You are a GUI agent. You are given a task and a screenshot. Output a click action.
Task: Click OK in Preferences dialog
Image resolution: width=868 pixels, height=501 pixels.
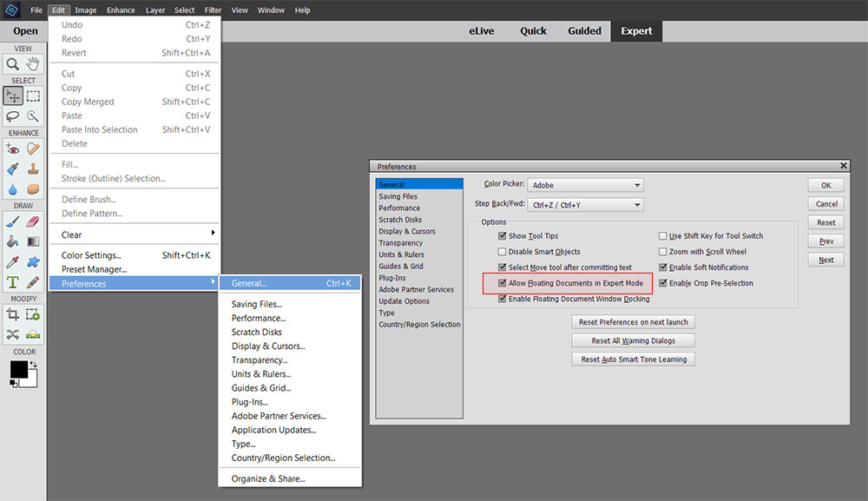826,185
